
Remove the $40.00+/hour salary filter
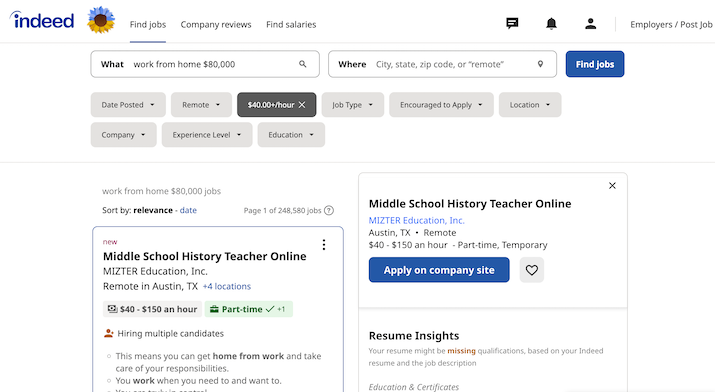click(302, 105)
